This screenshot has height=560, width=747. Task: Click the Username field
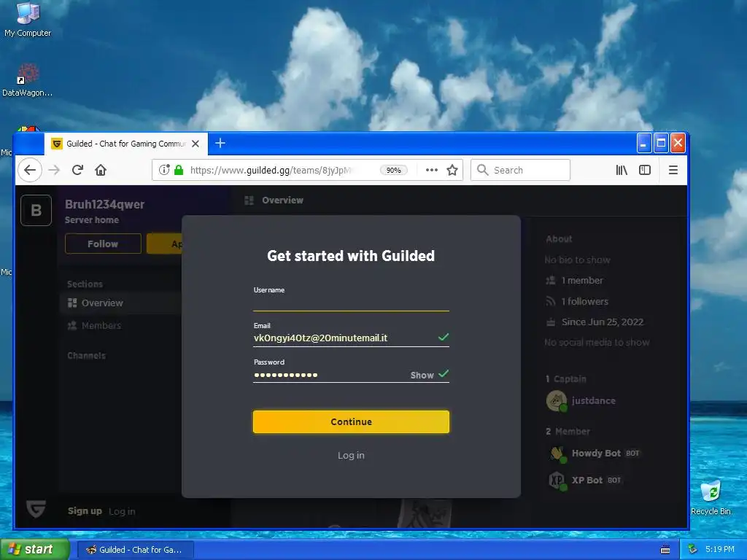(351, 303)
